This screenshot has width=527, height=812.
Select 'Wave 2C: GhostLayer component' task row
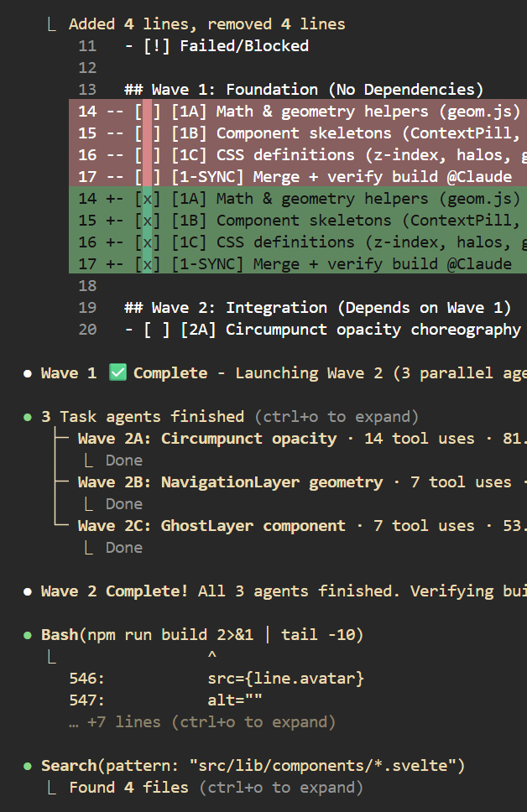tap(302, 526)
